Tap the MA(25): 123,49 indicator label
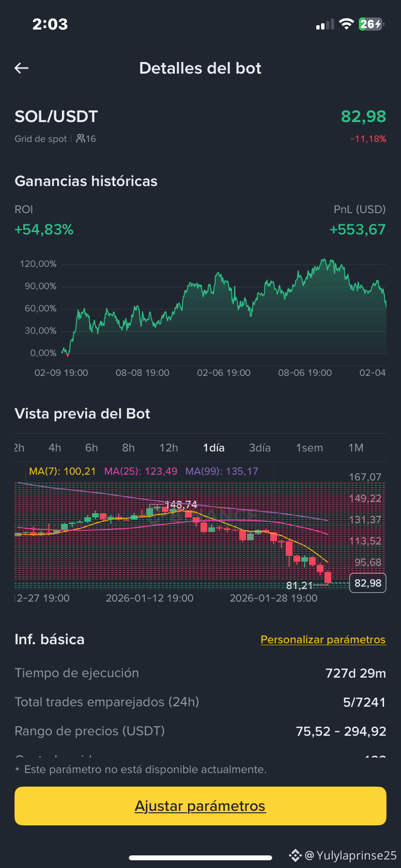Screen dimensions: 401x868 point(141,471)
